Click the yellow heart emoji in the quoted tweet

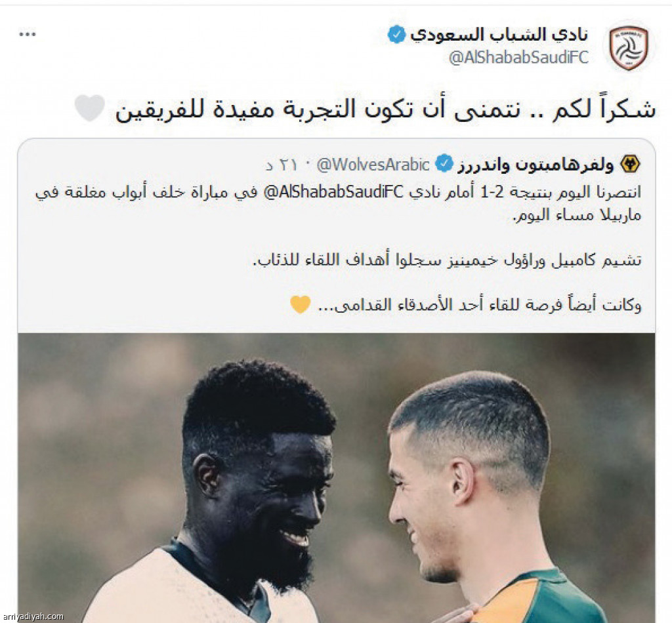click(x=300, y=304)
